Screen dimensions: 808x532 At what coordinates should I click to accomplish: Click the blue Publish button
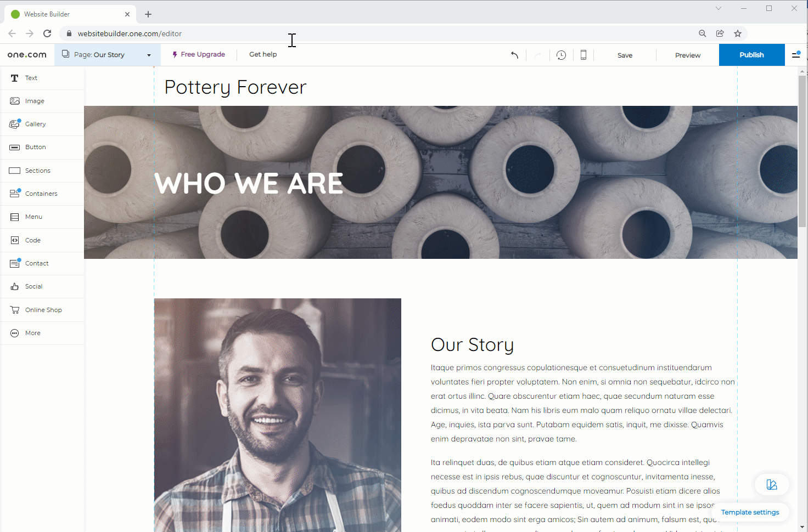click(x=751, y=55)
